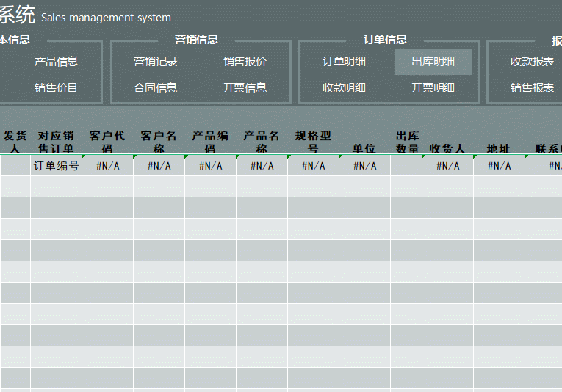
Task: Select the 客户代码 column header
Action: click(107, 142)
